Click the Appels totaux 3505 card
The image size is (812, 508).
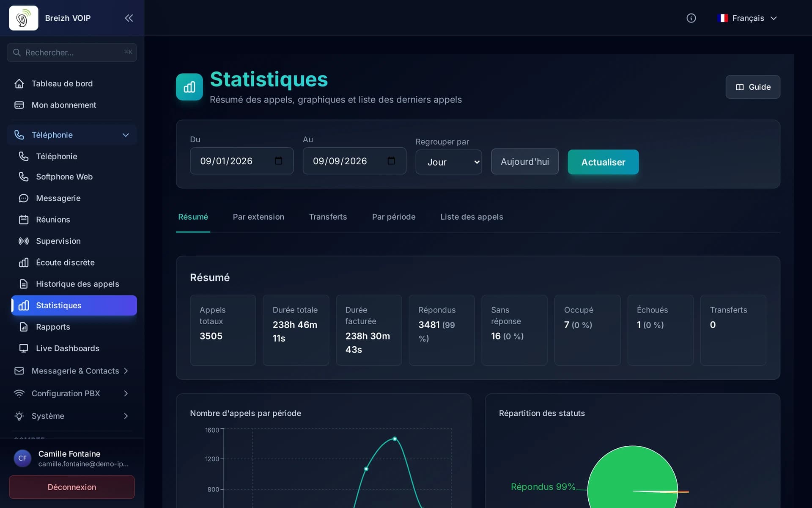point(223,330)
